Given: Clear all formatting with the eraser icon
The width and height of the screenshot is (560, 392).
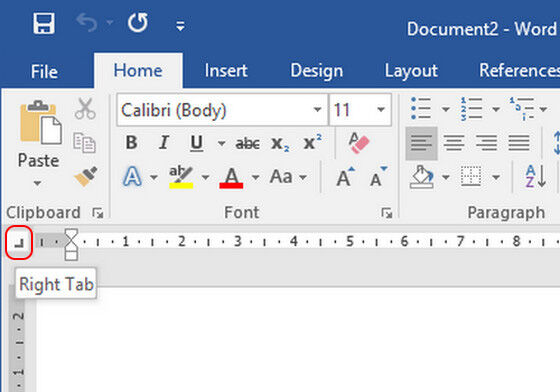Looking at the screenshot, I should click(359, 142).
